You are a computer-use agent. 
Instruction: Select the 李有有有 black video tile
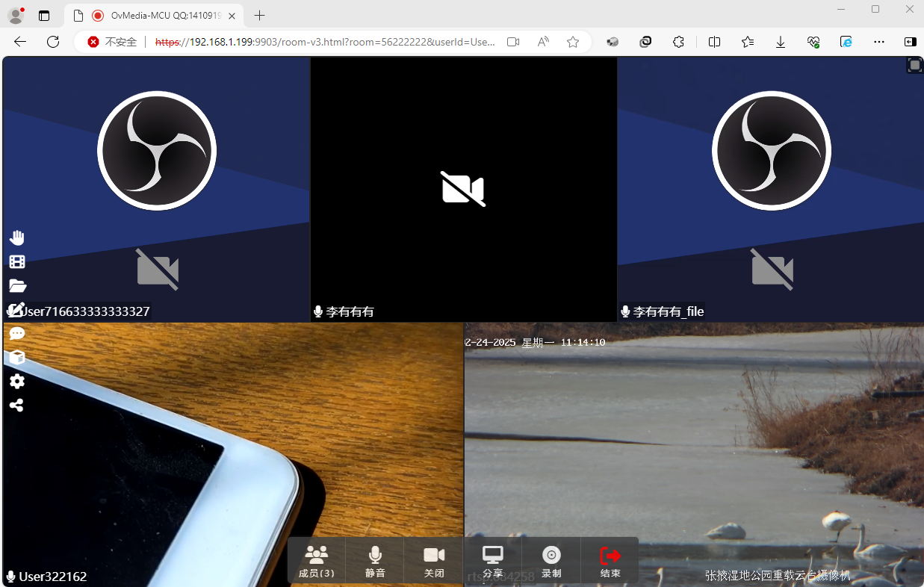click(x=464, y=189)
